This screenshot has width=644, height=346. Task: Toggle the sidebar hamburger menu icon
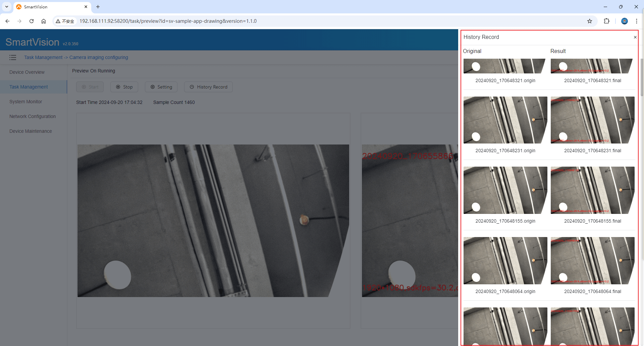13,57
